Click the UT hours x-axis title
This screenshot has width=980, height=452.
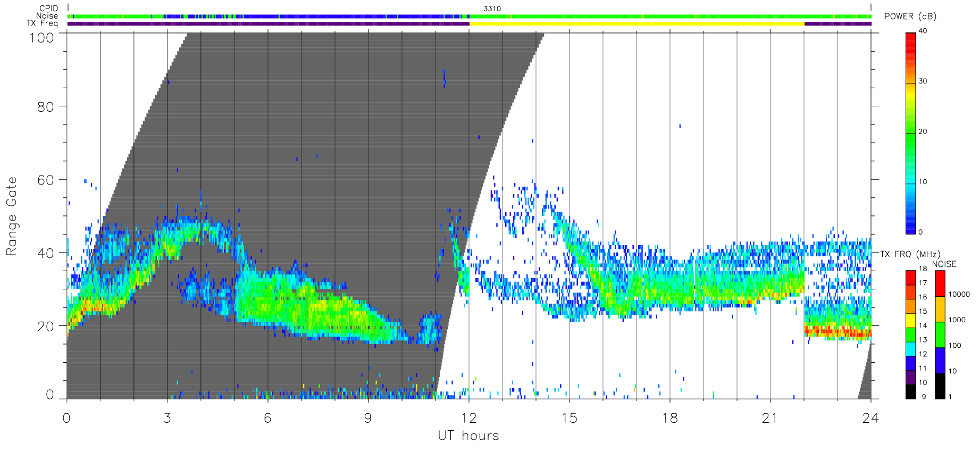[x=468, y=436]
